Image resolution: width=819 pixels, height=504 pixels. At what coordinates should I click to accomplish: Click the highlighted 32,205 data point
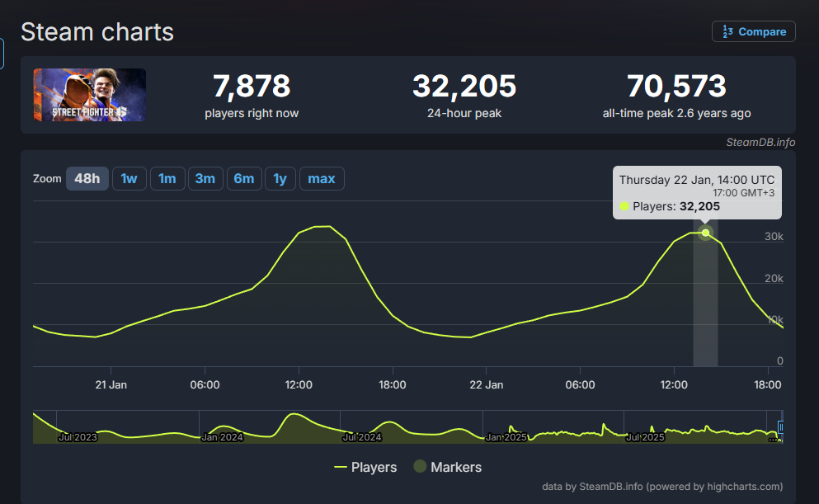[706, 233]
